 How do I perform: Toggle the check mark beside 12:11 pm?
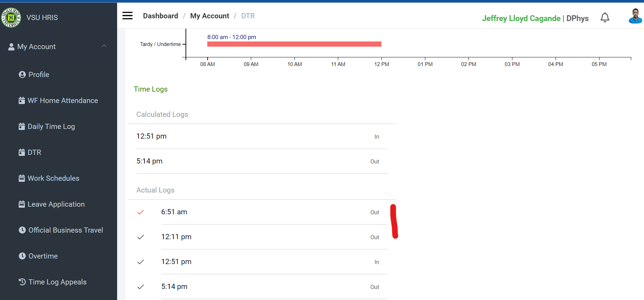141,237
